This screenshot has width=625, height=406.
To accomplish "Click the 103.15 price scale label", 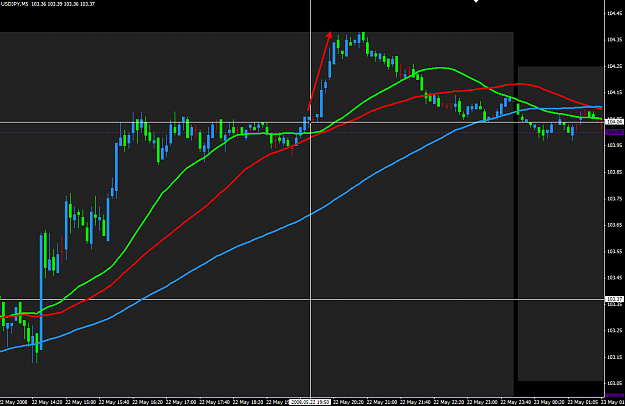I will (x=614, y=357).
